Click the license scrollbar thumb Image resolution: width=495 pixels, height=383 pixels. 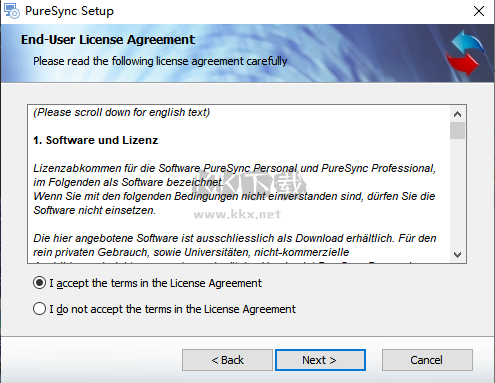[x=457, y=130]
